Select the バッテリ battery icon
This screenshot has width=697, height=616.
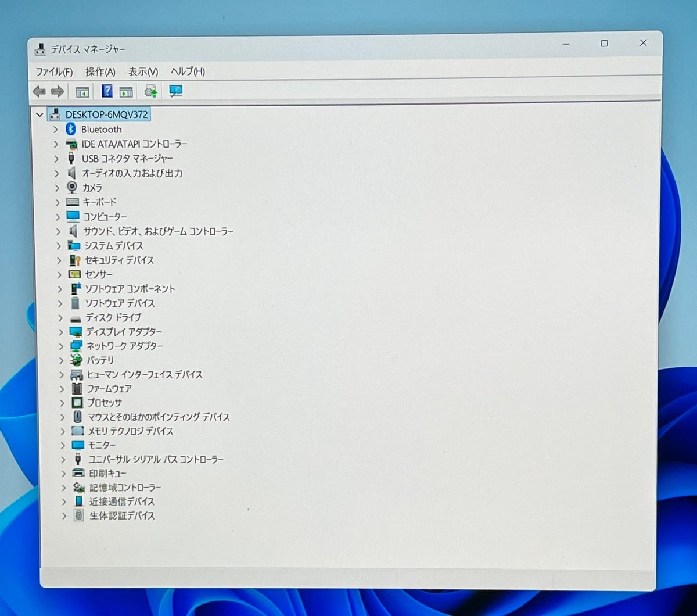pos(76,360)
